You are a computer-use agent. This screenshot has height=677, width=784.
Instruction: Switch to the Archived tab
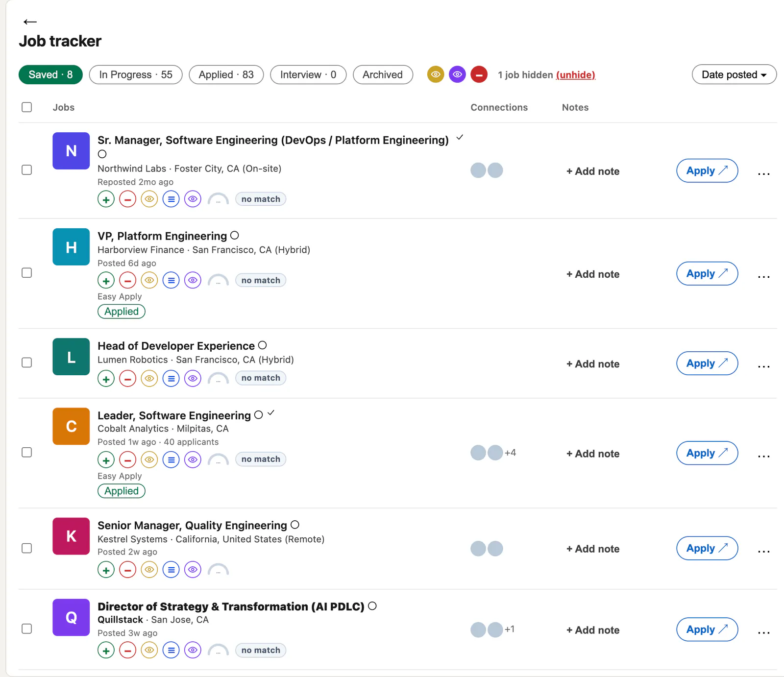click(x=383, y=74)
